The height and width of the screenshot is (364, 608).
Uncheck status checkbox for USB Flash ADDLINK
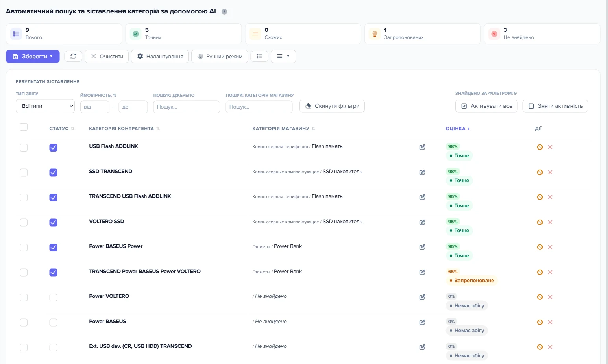[54, 148]
